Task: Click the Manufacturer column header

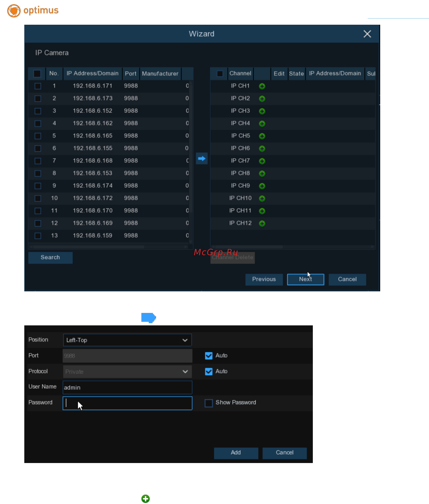Action: (160, 73)
